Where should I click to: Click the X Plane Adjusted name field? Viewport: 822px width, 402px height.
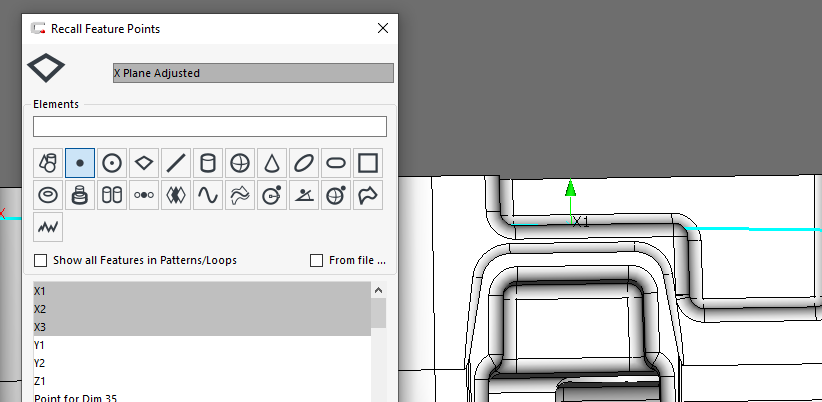[x=253, y=73]
